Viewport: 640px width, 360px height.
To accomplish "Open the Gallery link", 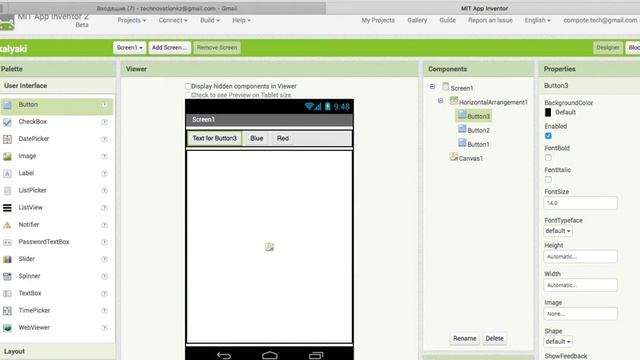I will point(417,20).
